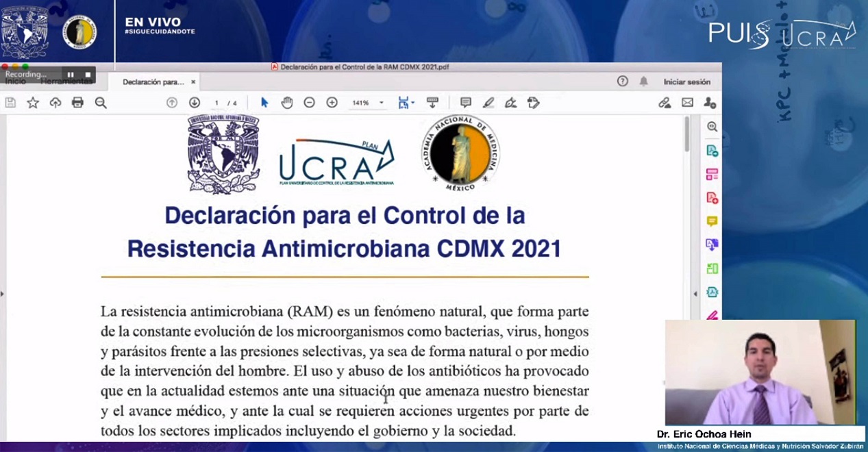
Task: Open the page display mode dropdown
Action: point(404,102)
